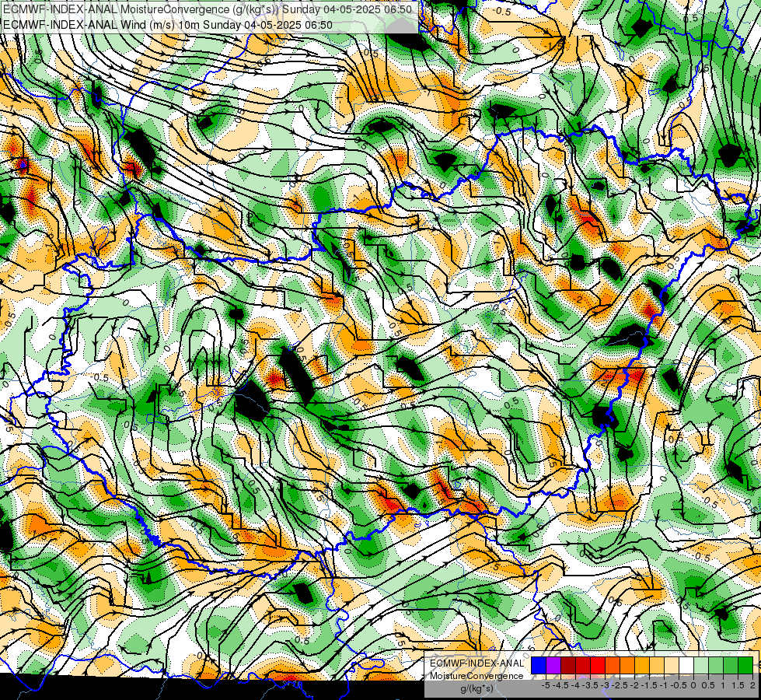The width and height of the screenshot is (761, 700).
Task: Click the medium green swatch between 1 and 1.5
Action: click(731, 665)
